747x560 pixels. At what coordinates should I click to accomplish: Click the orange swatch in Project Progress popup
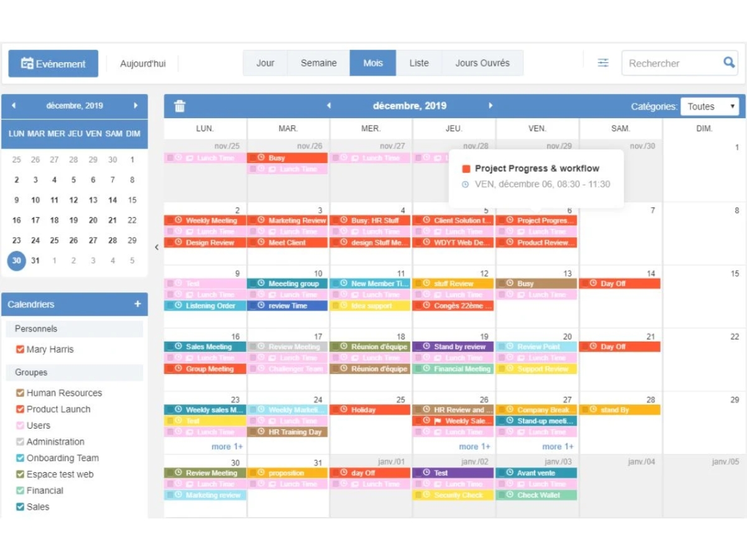[x=466, y=169]
